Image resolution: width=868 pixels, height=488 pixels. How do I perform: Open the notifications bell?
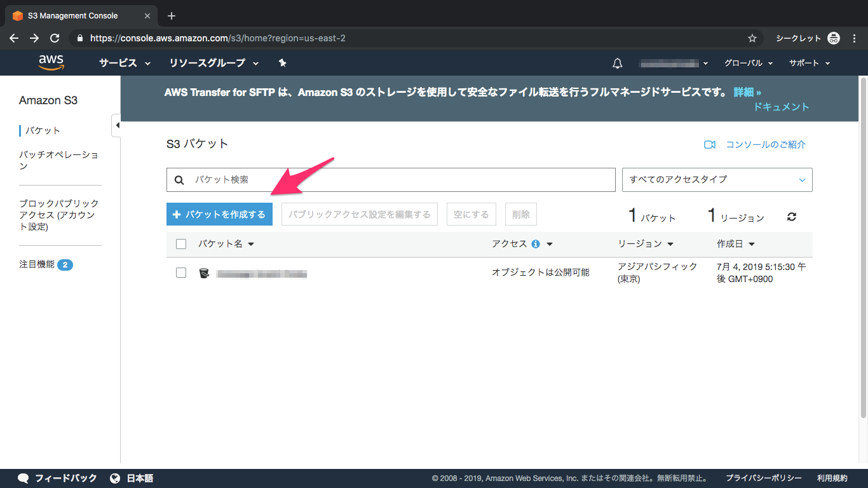[617, 63]
